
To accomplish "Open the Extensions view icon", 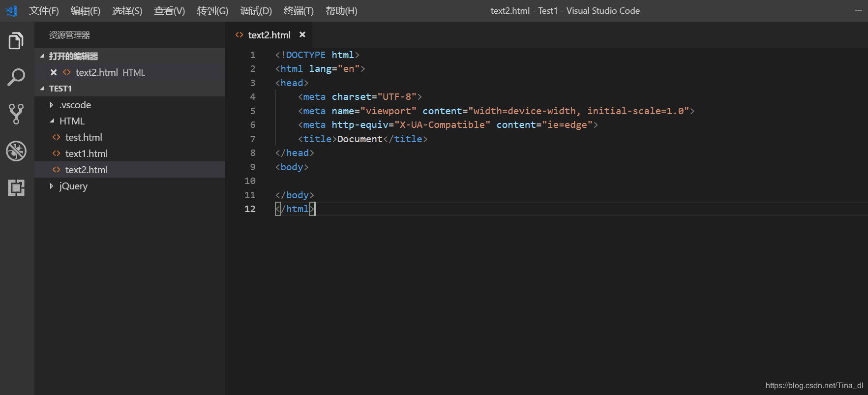I will click(16, 188).
